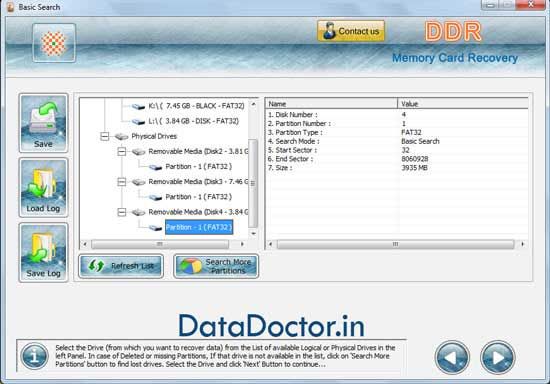Image resolution: width=550 pixels, height=384 pixels.
Task: Click the Name column header
Action: [x=331, y=103]
